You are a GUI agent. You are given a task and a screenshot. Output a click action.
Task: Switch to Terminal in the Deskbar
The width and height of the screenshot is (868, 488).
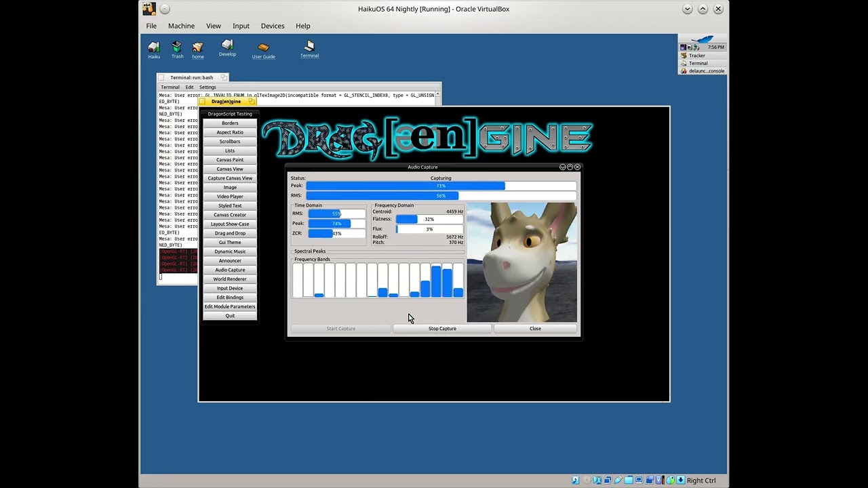(702, 63)
